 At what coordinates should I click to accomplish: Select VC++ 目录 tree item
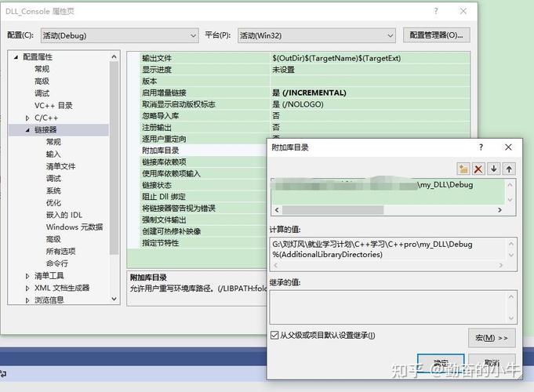(x=53, y=106)
